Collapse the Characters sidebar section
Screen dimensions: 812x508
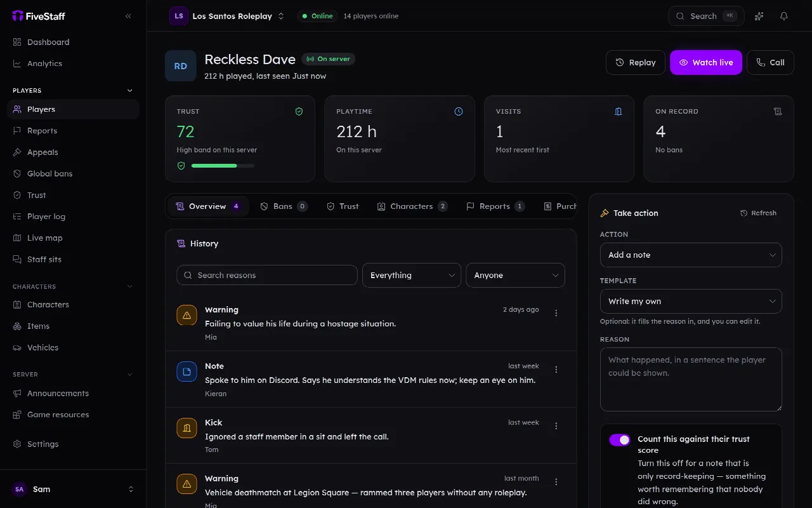73,286
